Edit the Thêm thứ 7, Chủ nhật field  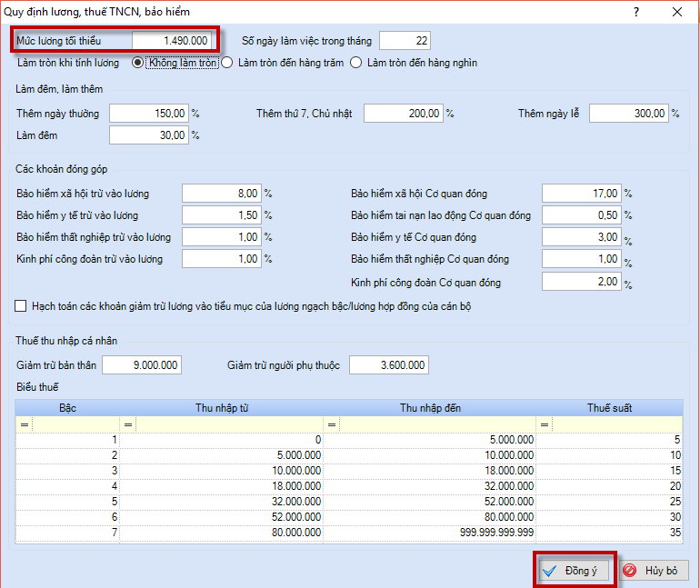tap(404, 114)
